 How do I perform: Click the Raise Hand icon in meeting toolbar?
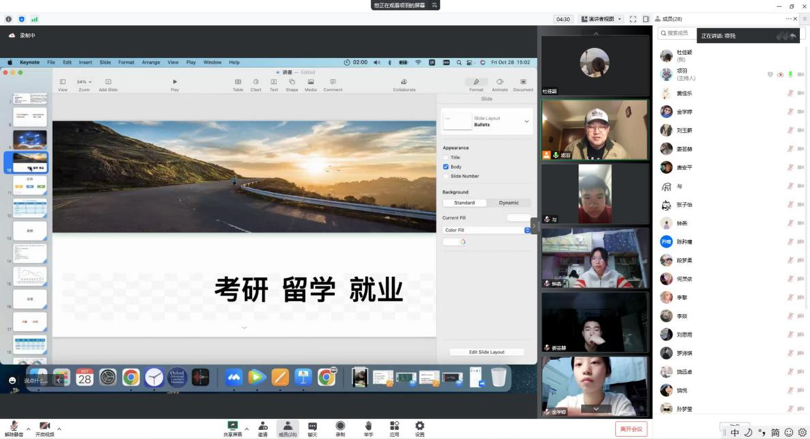pos(368,426)
